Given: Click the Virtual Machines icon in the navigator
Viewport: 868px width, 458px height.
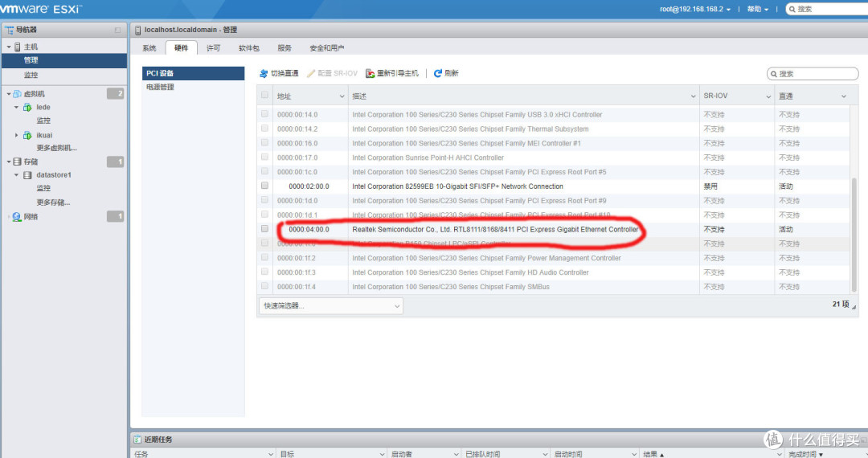Looking at the screenshot, I should coord(18,94).
